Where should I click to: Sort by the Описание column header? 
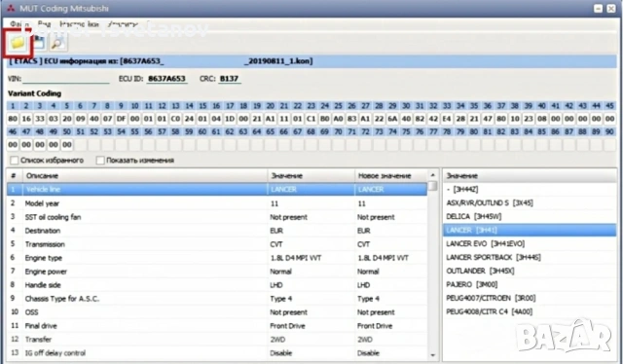[x=145, y=175]
